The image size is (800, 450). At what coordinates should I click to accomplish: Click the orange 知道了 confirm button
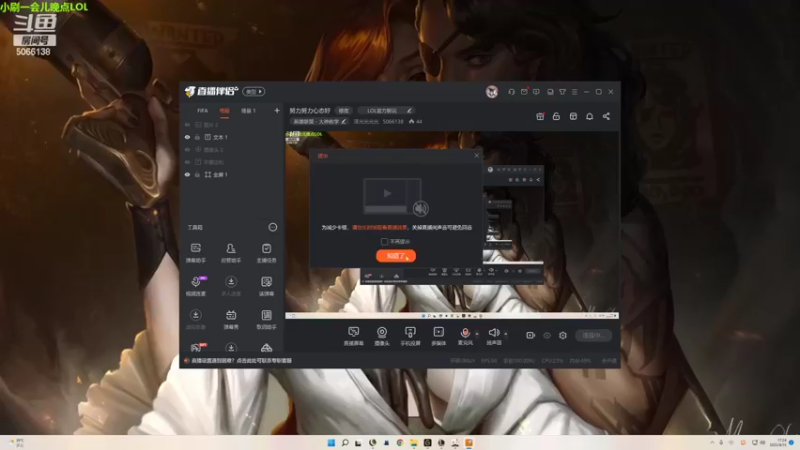[x=395, y=256]
